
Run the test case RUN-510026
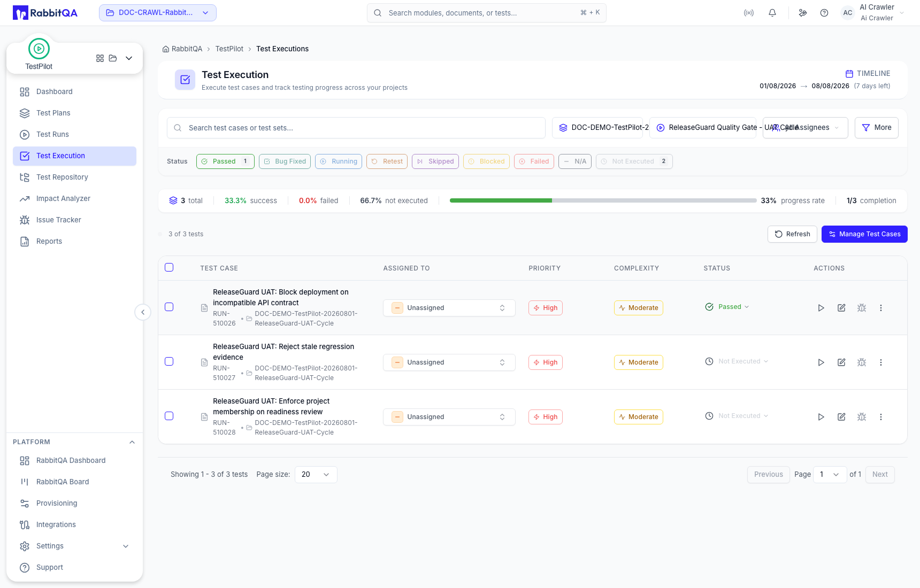coord(821,308)
